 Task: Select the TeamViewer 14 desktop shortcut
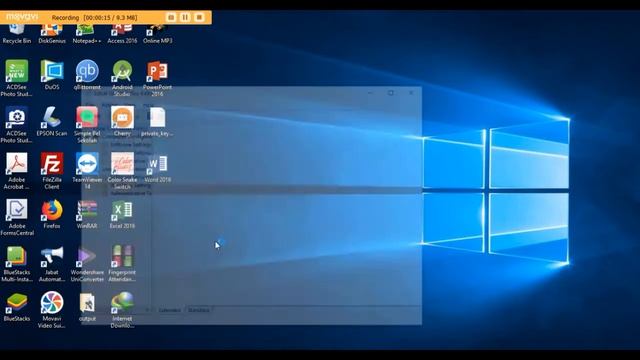tap(87, 171)
